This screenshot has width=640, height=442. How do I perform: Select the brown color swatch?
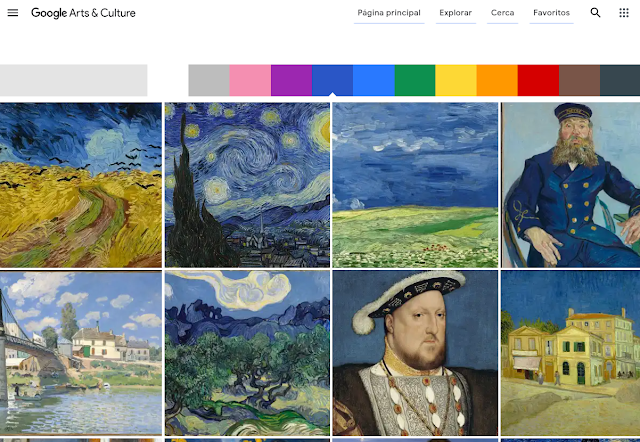(580, 80)
